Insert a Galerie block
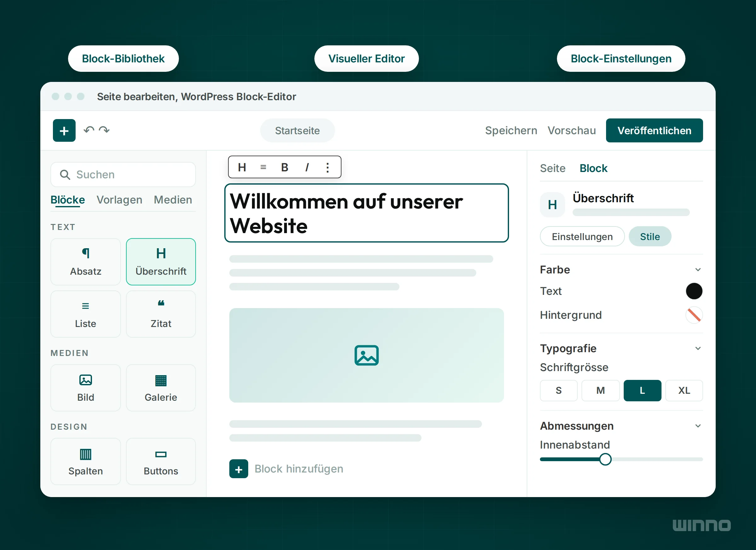The image size is (756, 550). [x=161, y=388]
